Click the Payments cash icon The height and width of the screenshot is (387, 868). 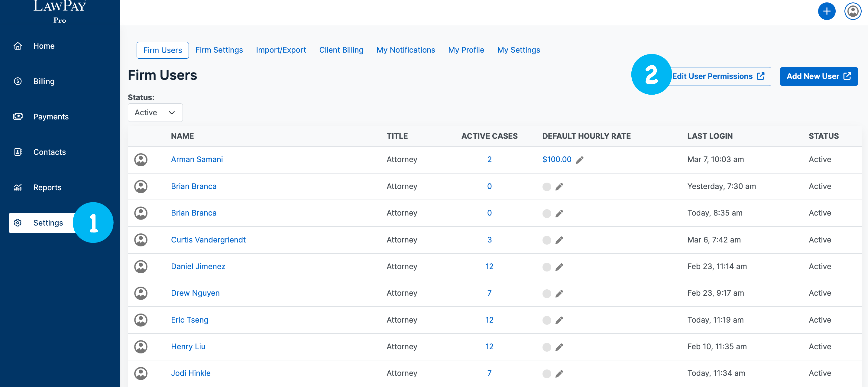(18, 117)
